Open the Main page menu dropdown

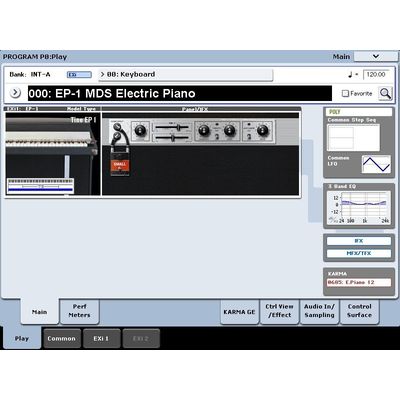(376, 57)
